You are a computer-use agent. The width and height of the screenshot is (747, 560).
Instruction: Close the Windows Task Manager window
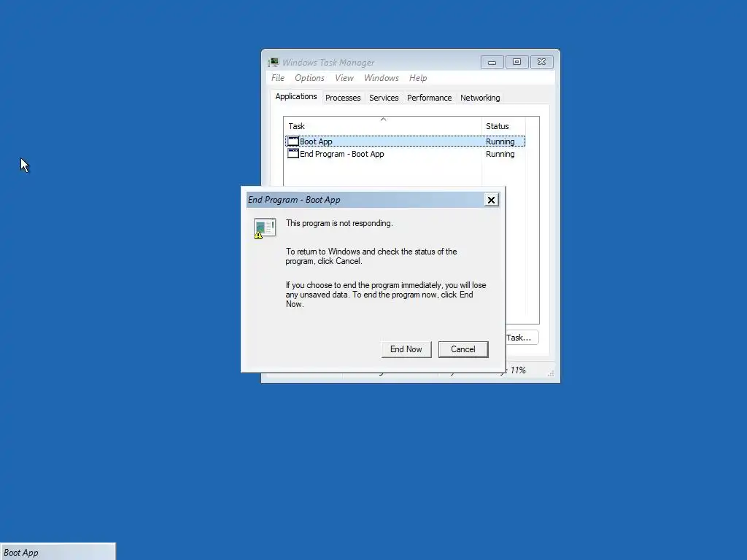click(x=542, y=62)
